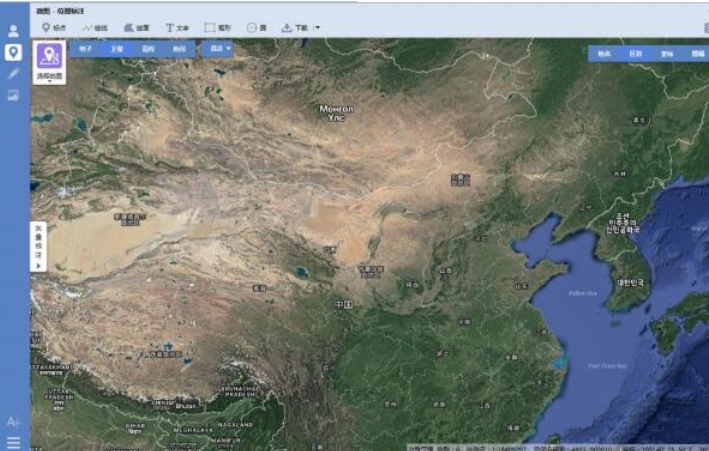
Task: Expand the 矢量标注 vertical side panel
Action: [x=38, y=247]
